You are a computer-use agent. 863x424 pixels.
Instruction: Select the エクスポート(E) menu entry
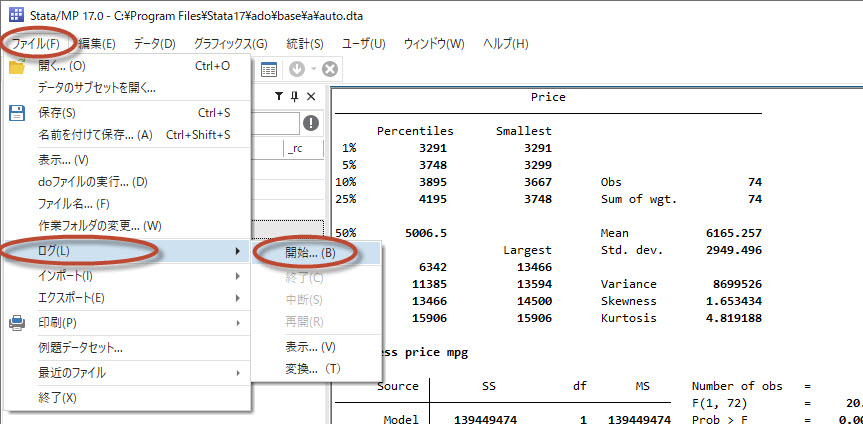click(129, 298)
